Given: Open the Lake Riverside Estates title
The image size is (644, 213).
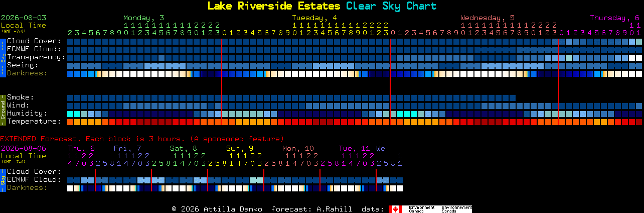Looking at the screenshot, I should click(x=274, y=6).
